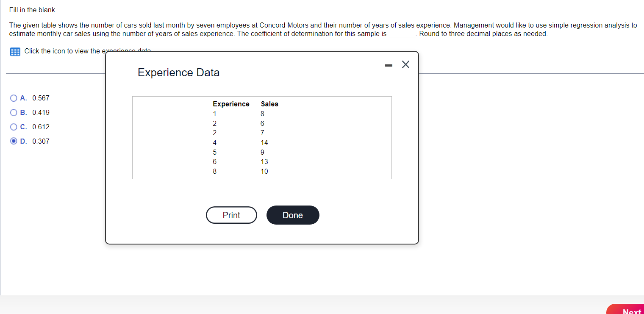
Task: Select answer choice C, 0.612
Action: click(x=14, y=127)
